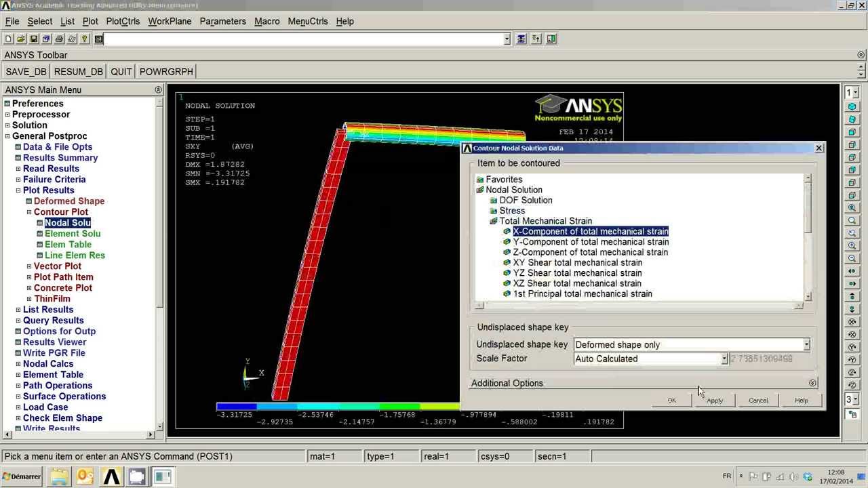This screenshot has width=868, height=488.
Task: Expand the Solution main menu node
Action: pyautogui.click(x=7, y=125)
